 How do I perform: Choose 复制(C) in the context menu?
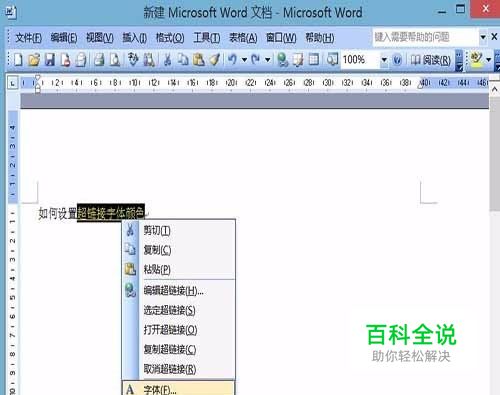179,250
